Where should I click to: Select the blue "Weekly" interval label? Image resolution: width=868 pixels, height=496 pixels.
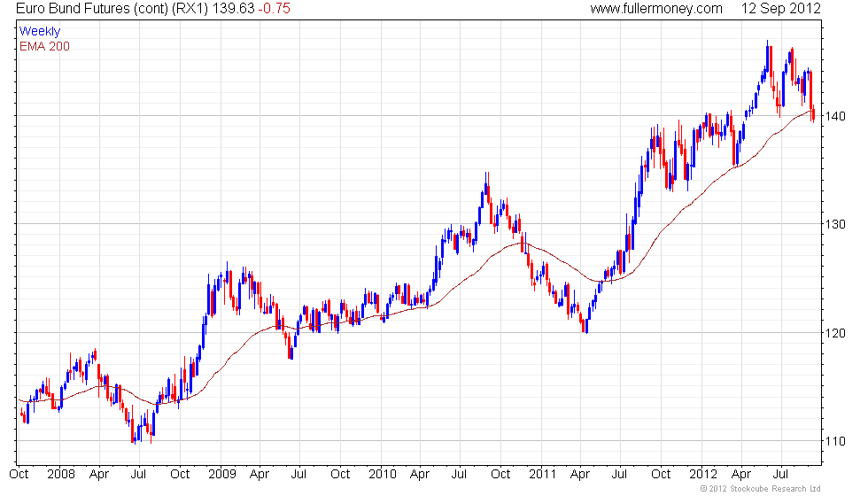pyautogui.click(x=40, y=32)
